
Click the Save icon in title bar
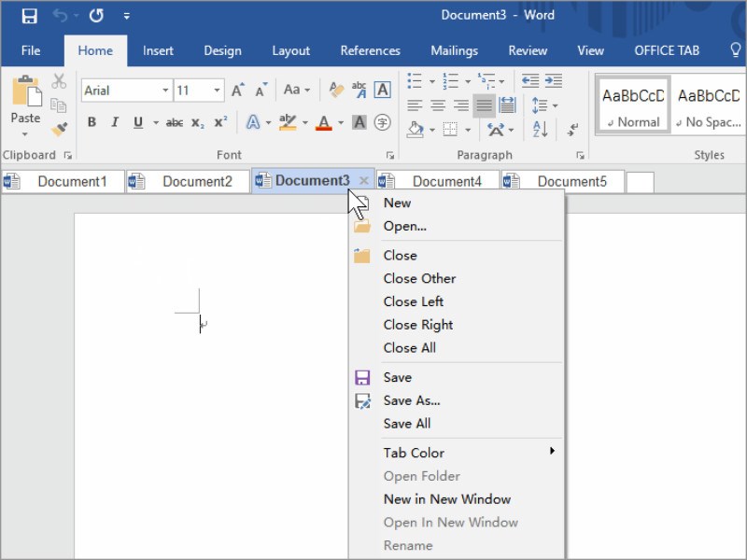[x=29, y=16]
